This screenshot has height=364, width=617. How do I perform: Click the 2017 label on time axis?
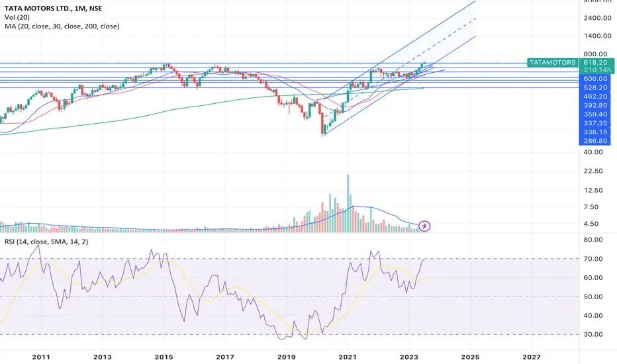[x=225, y=357]
